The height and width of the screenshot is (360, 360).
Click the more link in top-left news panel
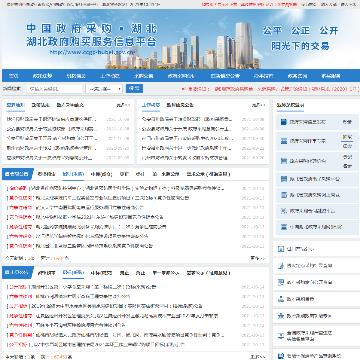[123, 105]
